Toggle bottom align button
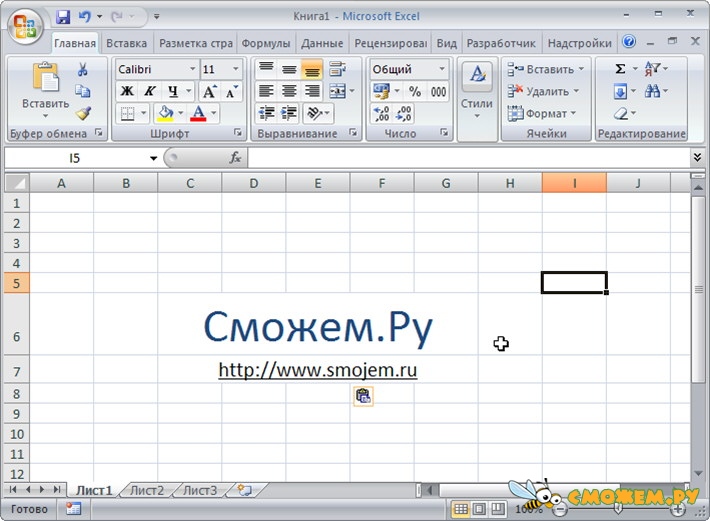 click(312, 69)
